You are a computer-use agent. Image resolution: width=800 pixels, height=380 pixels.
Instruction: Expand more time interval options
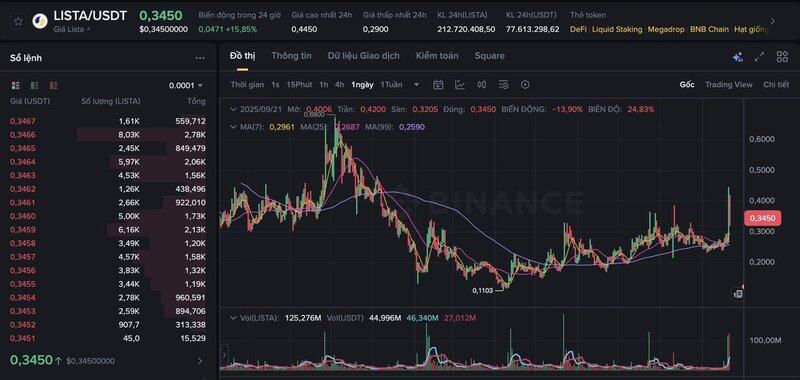pyautogui.click(x=417, y=85)
